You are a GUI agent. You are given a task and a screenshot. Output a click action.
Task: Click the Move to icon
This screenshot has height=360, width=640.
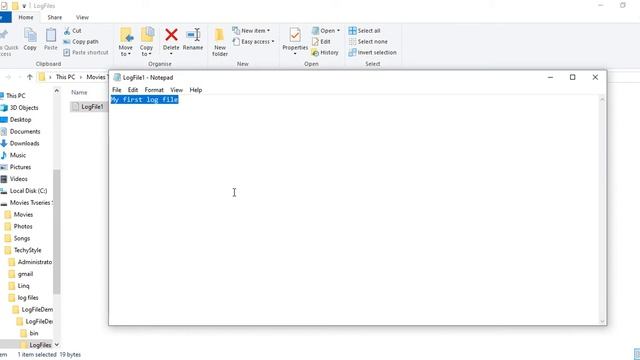coord(126,36)
